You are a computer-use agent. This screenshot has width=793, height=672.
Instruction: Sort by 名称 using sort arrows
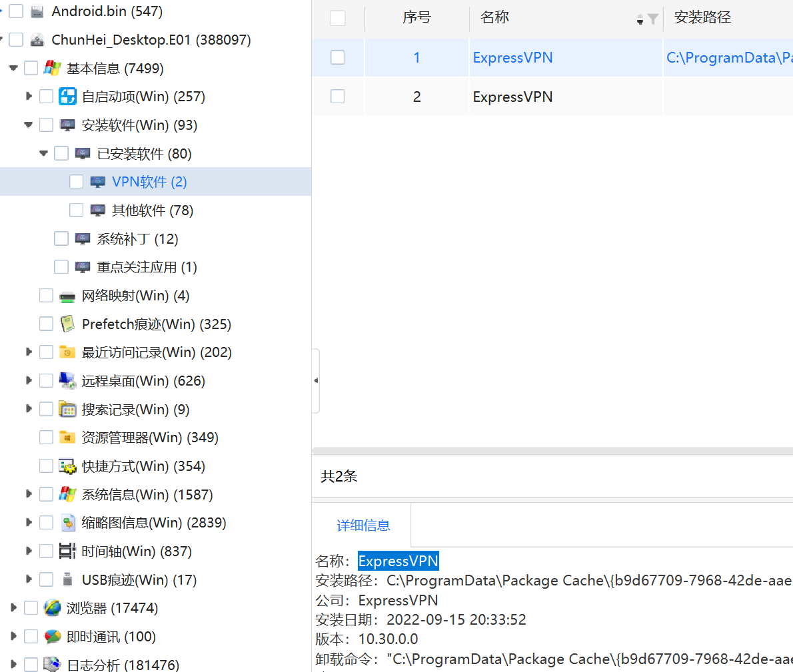tap(640, 19)
